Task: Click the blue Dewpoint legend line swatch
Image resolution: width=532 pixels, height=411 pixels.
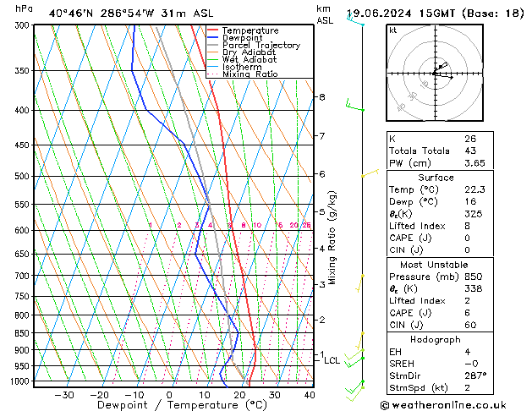Action: click(213, 38)
